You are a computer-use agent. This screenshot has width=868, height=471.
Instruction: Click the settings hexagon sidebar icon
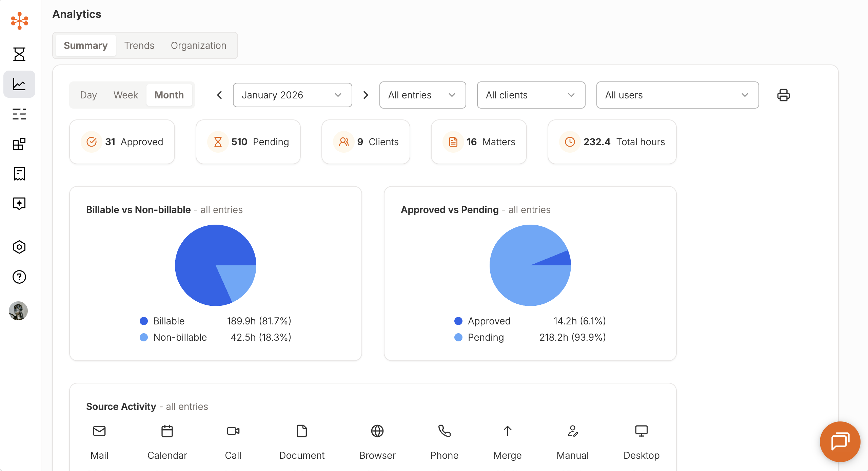(x=19, y=247)
